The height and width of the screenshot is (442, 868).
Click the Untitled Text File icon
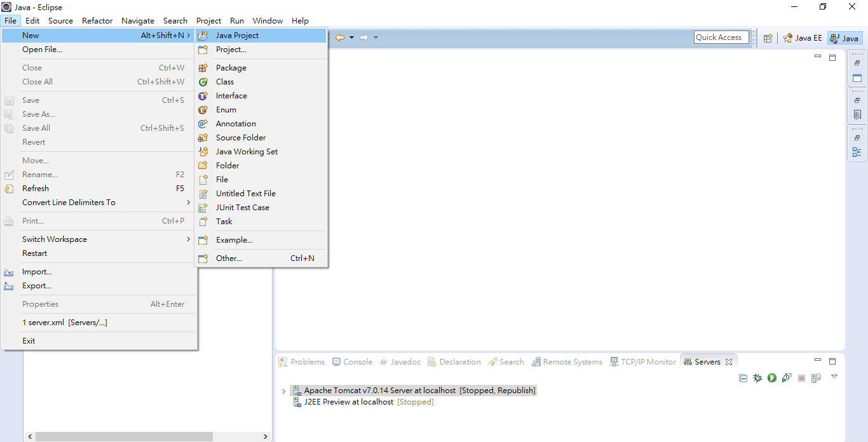203,194
